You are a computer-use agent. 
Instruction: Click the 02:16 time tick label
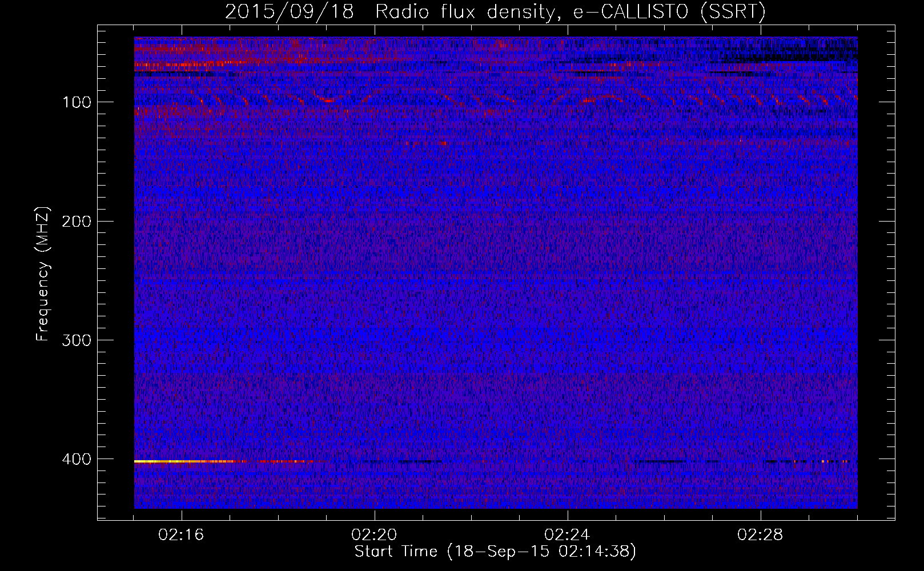point(182,535)
